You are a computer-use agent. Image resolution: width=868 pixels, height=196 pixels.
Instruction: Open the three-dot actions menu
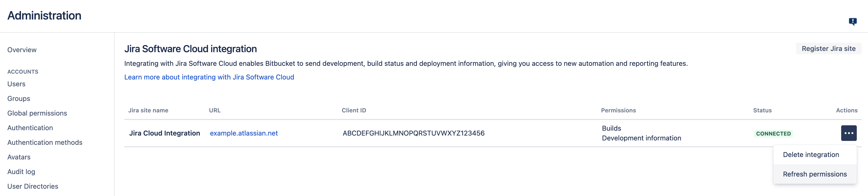(x=848, y=133)
